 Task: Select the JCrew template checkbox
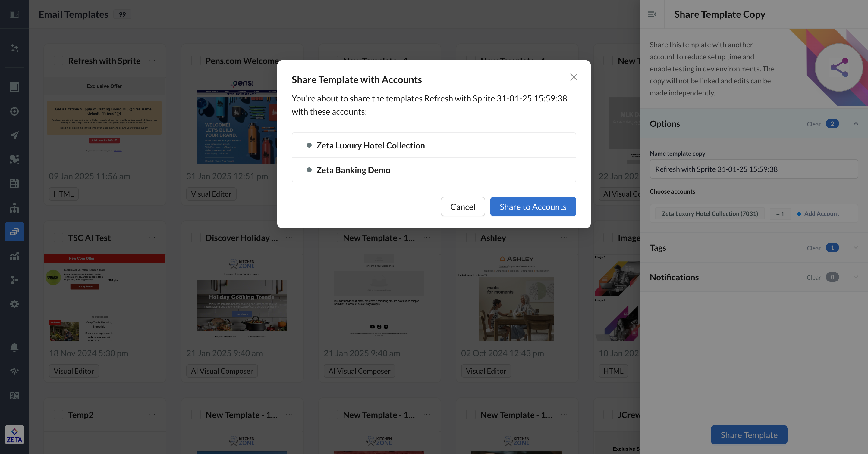608,415
